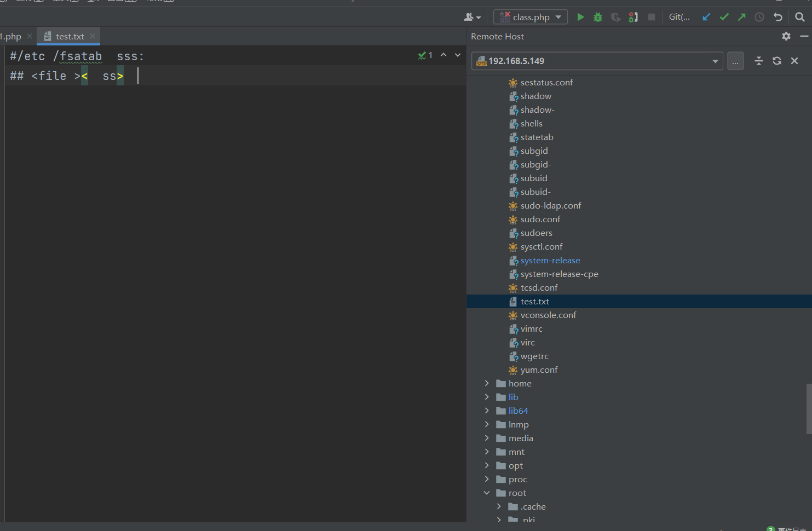Click the Remote Host tree scrollbar
This screenshot has width=812, height=531.
click(x=809, y=408)
